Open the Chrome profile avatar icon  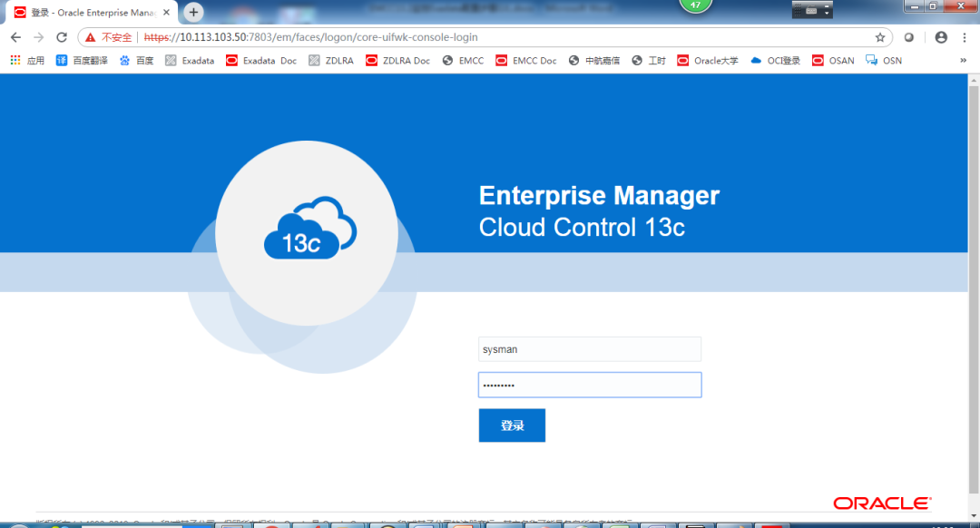click(x=941, y=37)
